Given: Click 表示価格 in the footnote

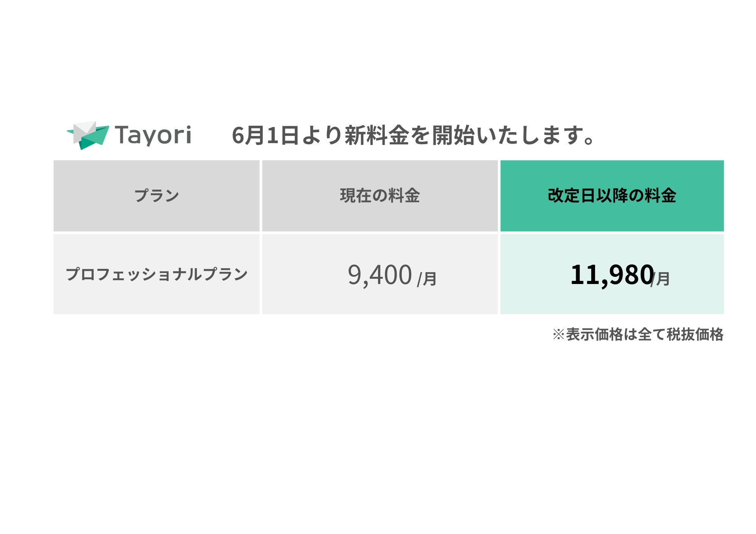Looking at the screenshot, I should (x=594, y=335).
